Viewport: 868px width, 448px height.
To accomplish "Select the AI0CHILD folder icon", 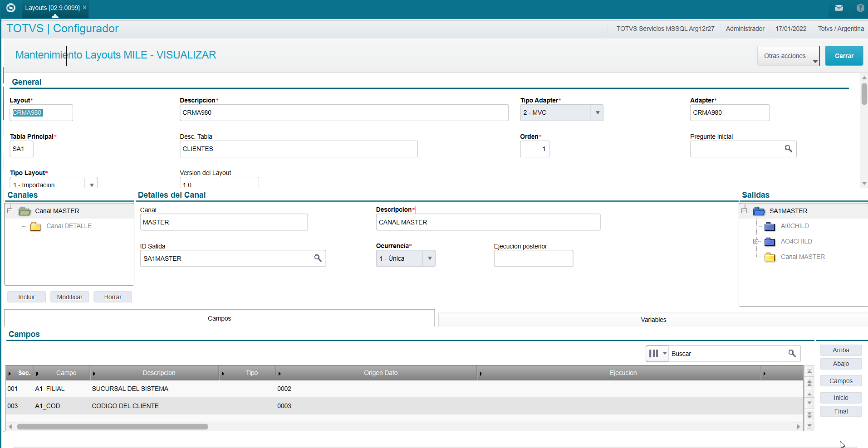I will click(770, 226).
